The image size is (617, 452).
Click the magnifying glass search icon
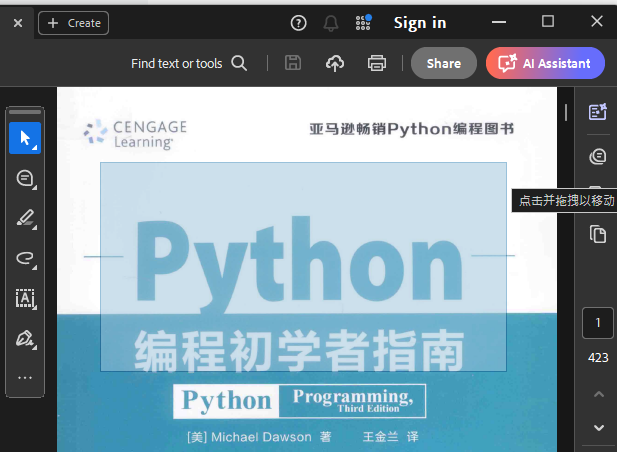239,63
